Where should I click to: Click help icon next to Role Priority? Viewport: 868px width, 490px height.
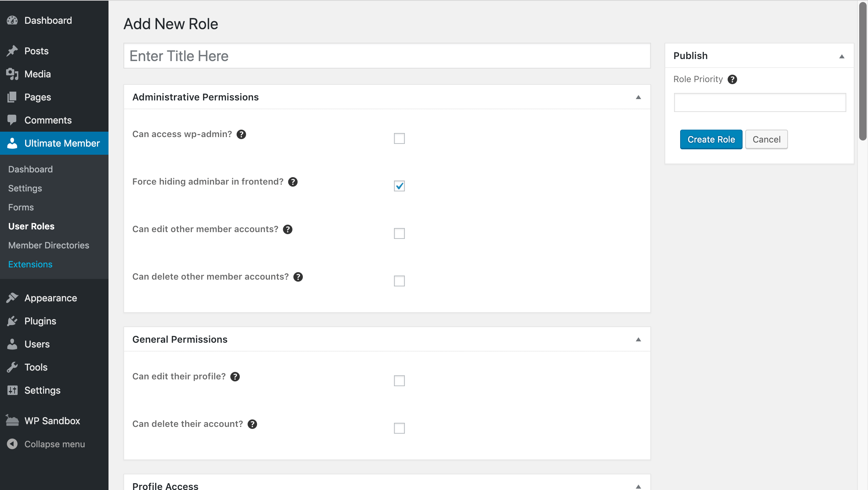pyautogui.click(x=732, y=79)
